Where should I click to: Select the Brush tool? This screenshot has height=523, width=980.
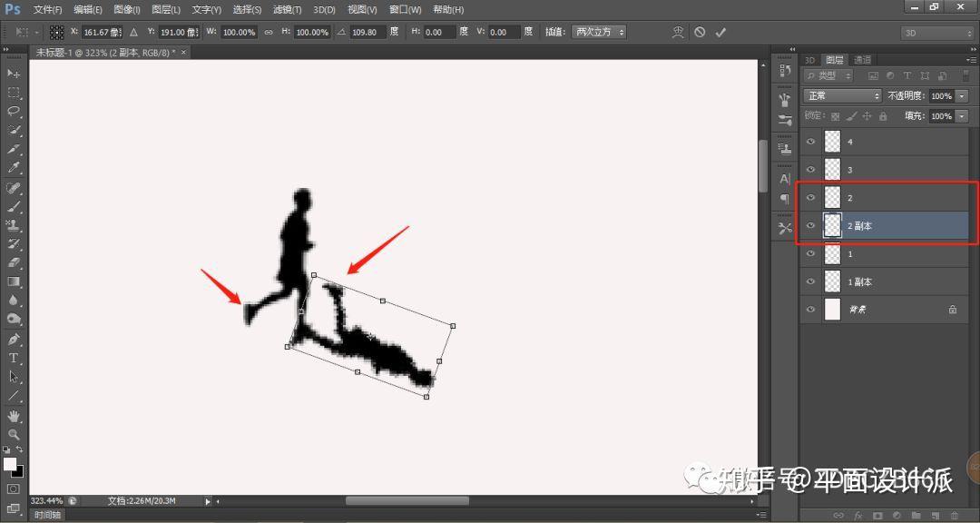click(x=13, y=206)
